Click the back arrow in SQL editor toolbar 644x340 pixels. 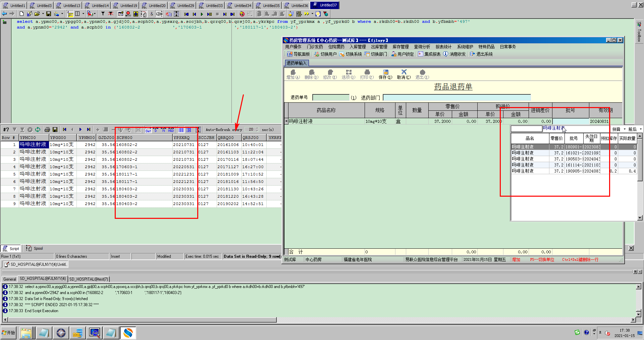click(x=4, y=14)
